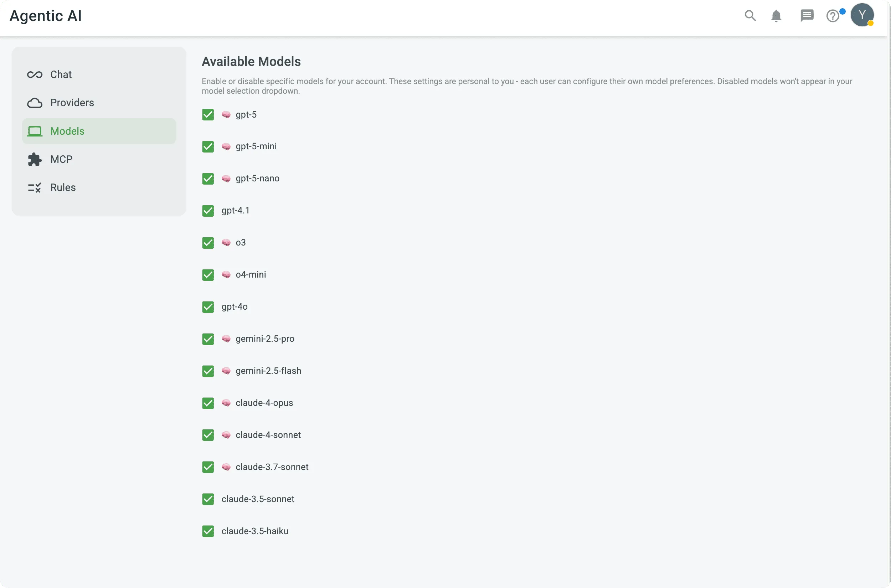Open the chat messages icon
This screenshot has width=891, height=588.
pyautogui.click(x=807, y=16)
